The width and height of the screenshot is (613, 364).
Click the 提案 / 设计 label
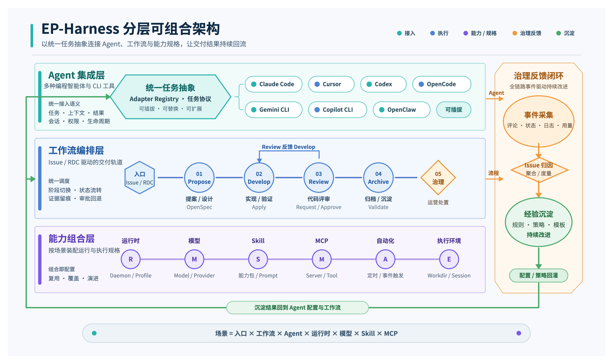199,199
